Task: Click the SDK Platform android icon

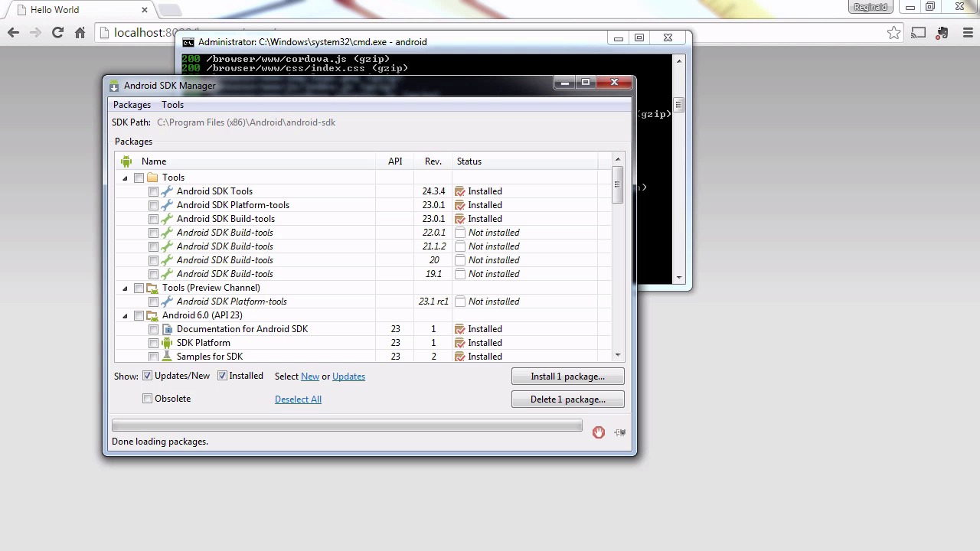Action: pos(167,343)
